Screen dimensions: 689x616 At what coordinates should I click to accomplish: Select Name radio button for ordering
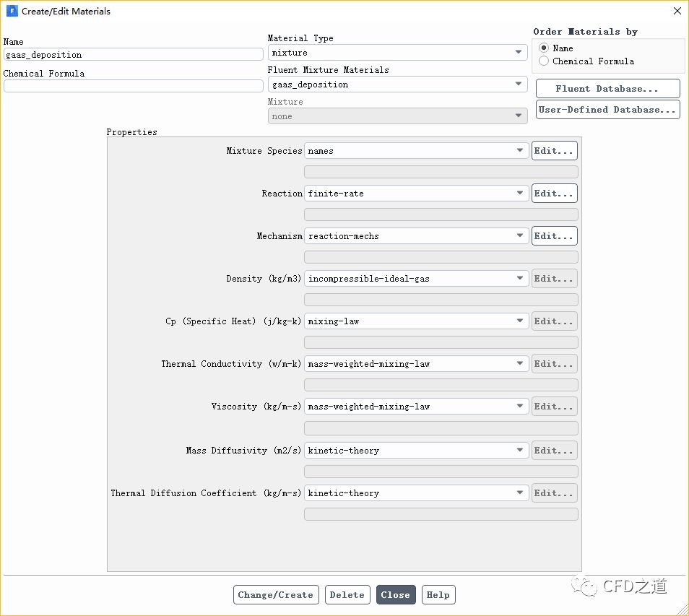(544, 48)
